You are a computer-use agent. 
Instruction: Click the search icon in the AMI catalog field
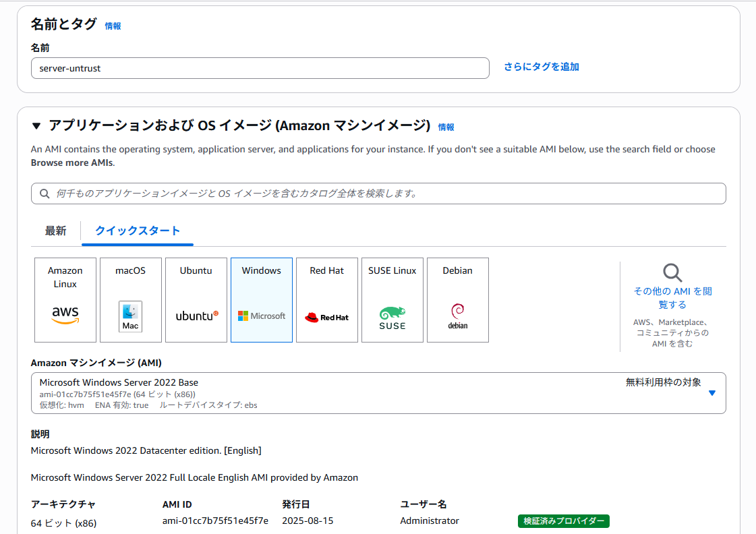pyautogui.click(x=45, y=194)
